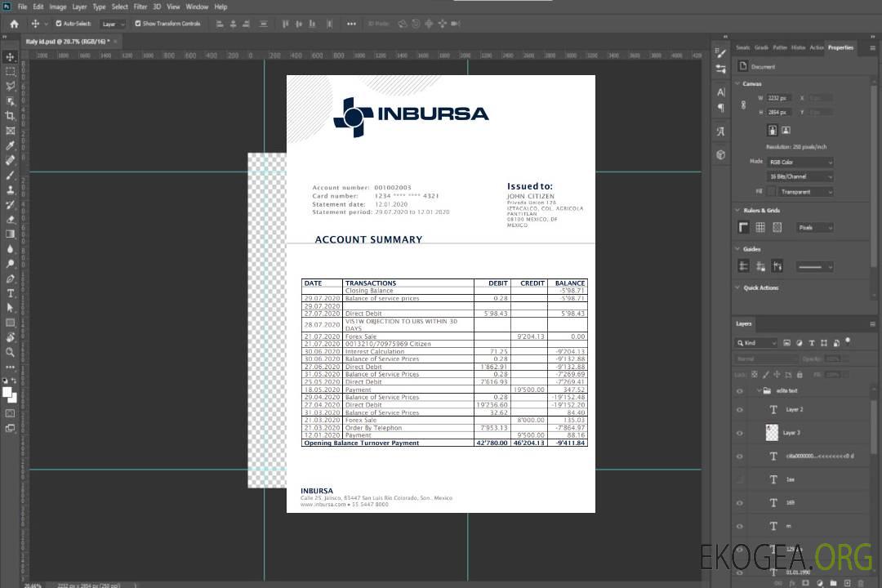Hide Layer 3 with eye icon
882x588 pixels.
[x=740, y=433]
